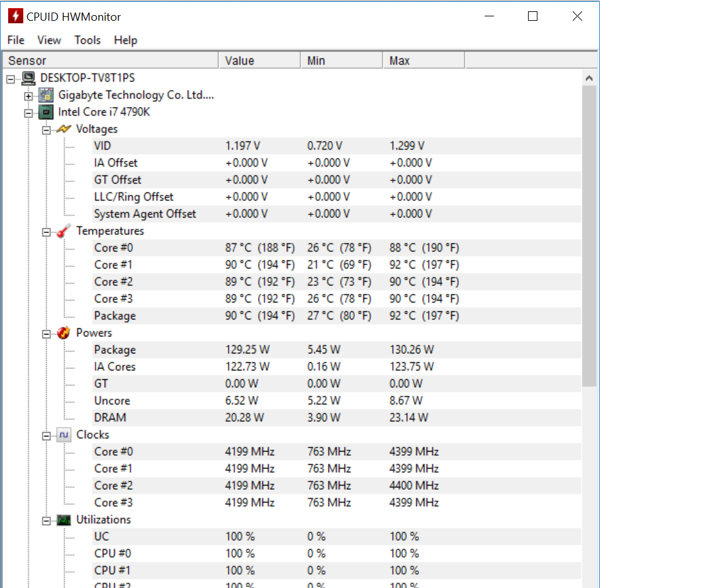Image resolution: width=725 pixels, height=588 pixels.
Task: Click the DESKTOP-TV8T1PS computer icon
Action: [29, 78]
